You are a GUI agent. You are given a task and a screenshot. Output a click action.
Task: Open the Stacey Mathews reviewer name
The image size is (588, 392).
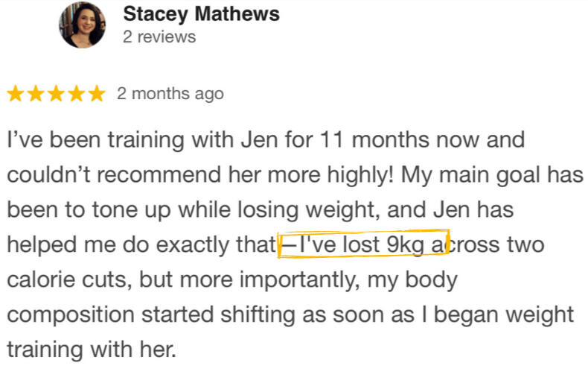[x=201, y=13]
